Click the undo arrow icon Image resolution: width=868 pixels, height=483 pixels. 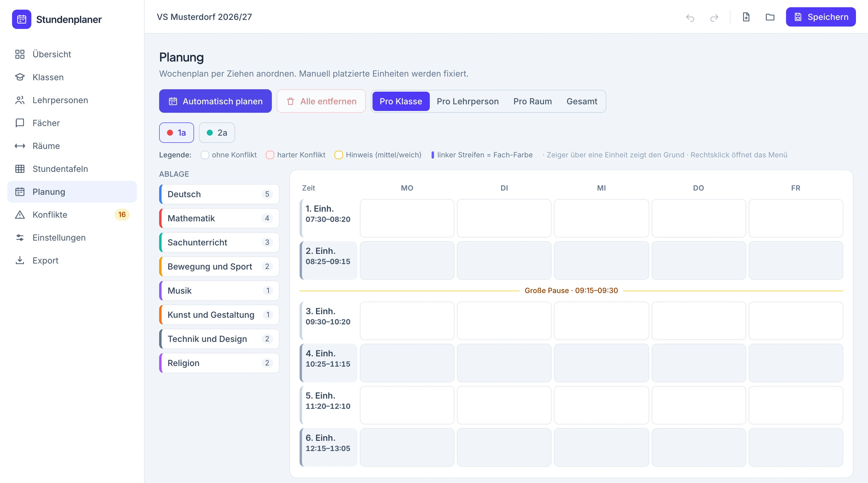coord(690,17)
